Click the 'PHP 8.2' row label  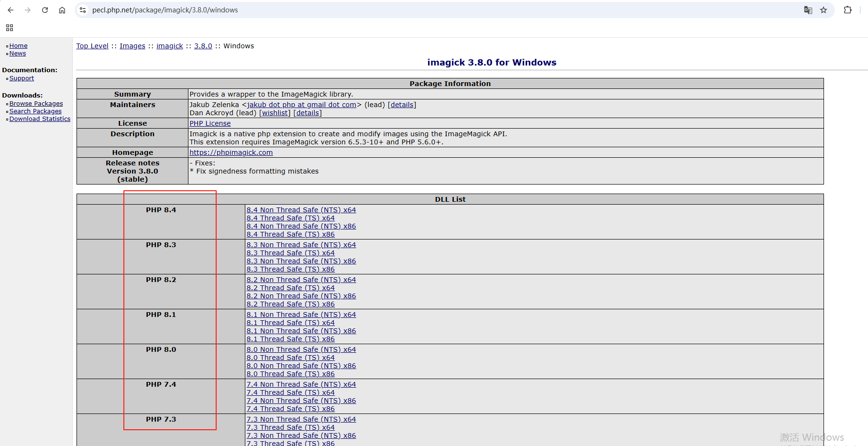pos(161,280)
